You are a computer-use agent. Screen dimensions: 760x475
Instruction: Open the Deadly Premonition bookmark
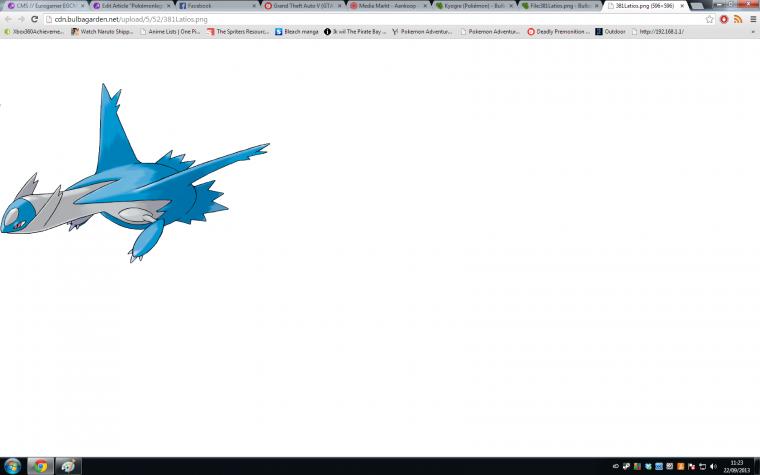(x=558, y=32)
